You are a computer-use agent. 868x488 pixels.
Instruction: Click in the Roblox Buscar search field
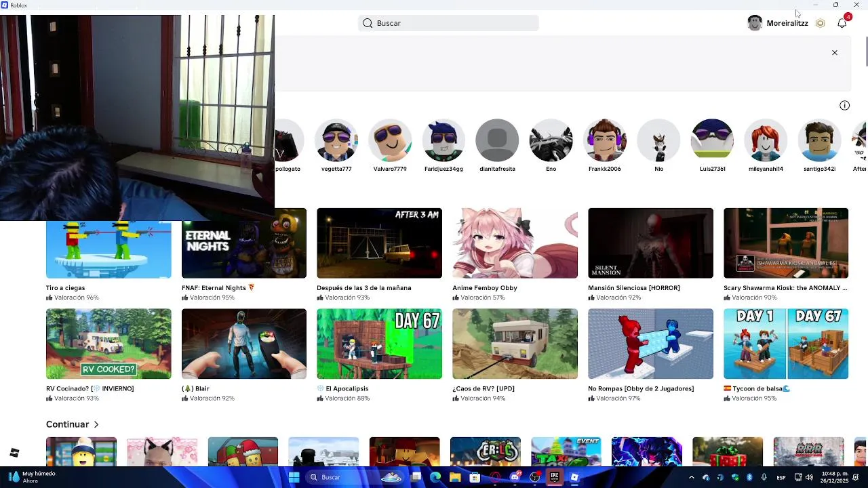tap(448, 23)
